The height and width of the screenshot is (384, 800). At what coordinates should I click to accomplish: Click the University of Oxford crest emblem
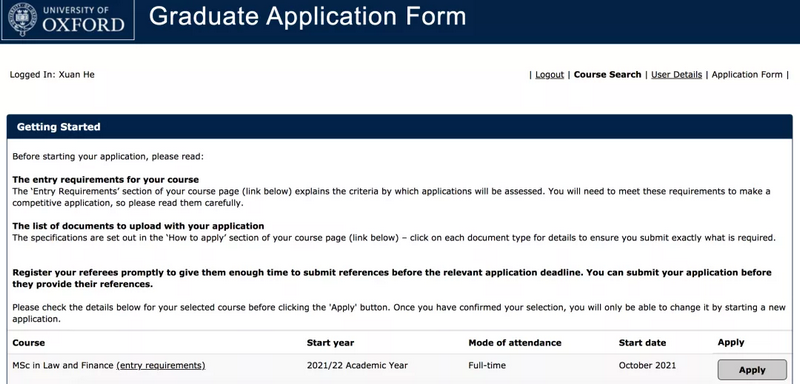pos(21,19)
